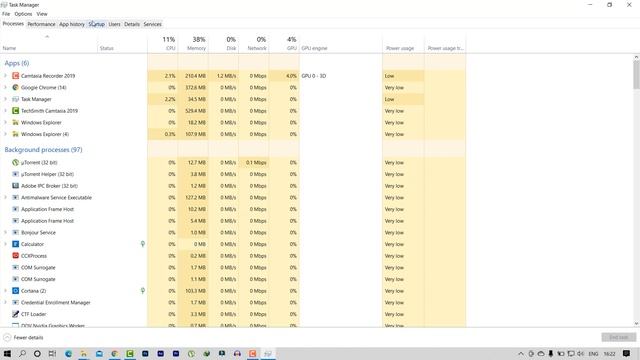The height and width of the screenshot is (360, 640).
Task: Click the Windows Explorer (4) folder icon
Action: pyautogui.click(x=16, y=134)
